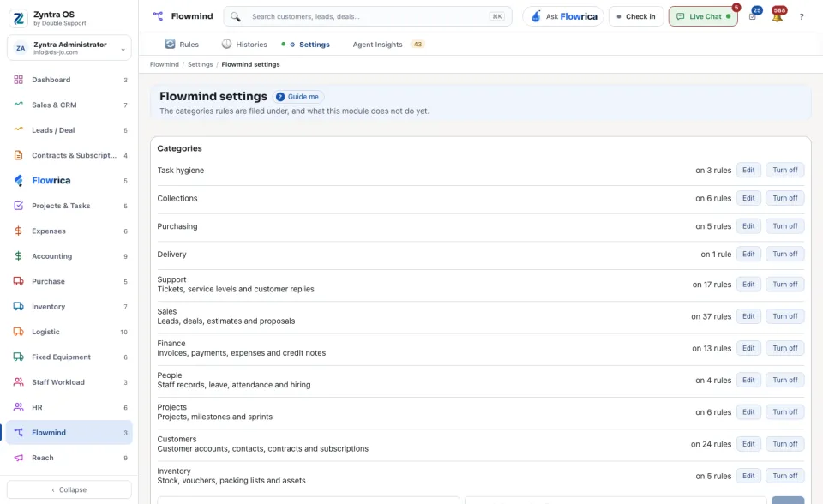The image size is (823, 504).
Task: Click the Check in button
Action: [636, 16]
